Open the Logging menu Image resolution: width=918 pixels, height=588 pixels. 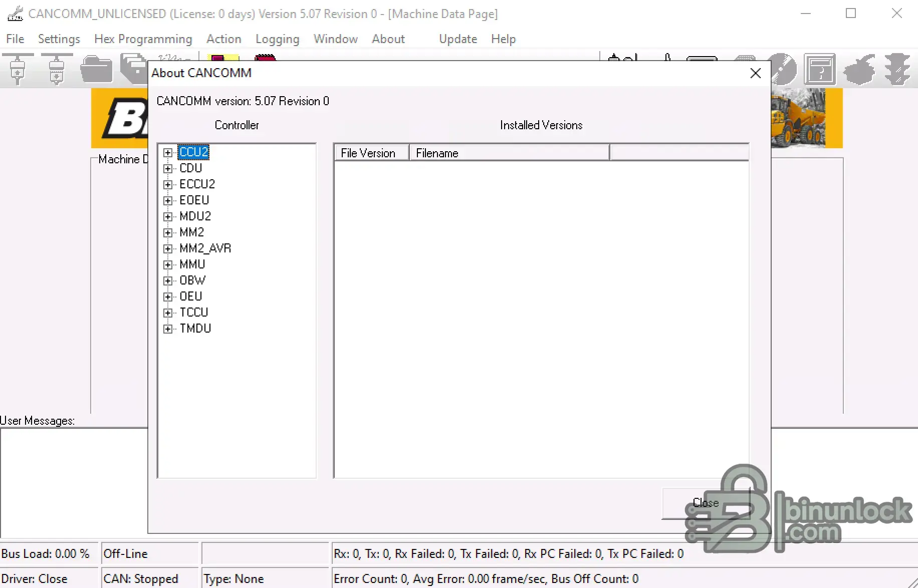click(x=277, y=39)
